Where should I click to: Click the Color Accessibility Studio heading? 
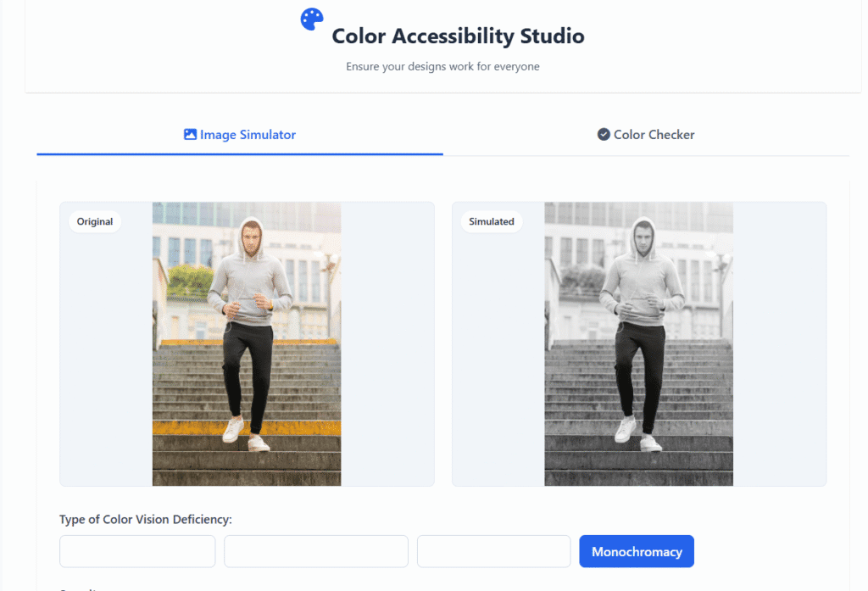click(458, 36)
